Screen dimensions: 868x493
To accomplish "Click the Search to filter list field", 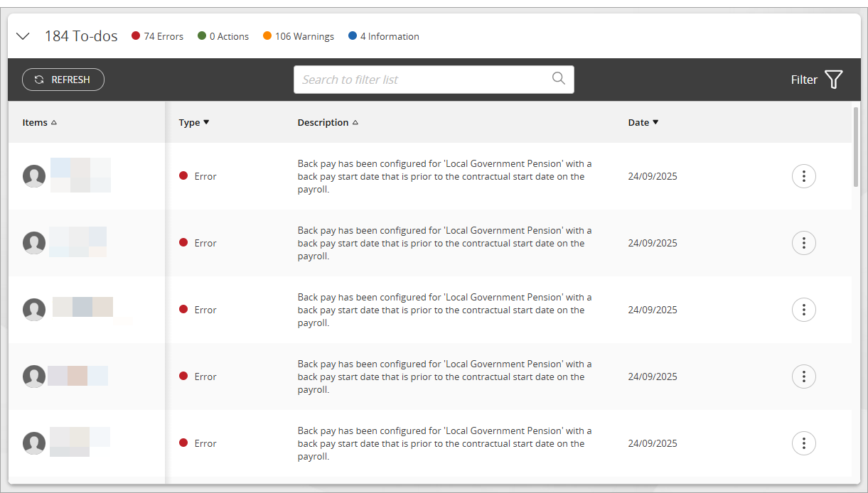I will pos(423,80).
